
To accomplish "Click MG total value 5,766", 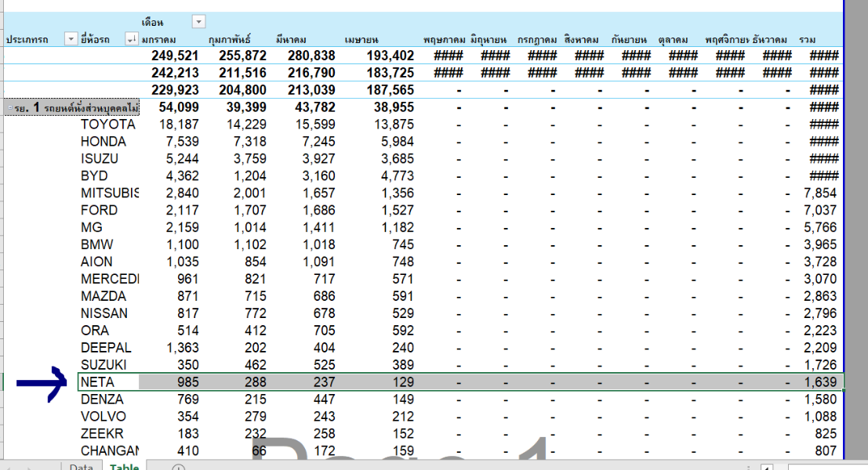I will pyautogui.click(x=820, y=227).
